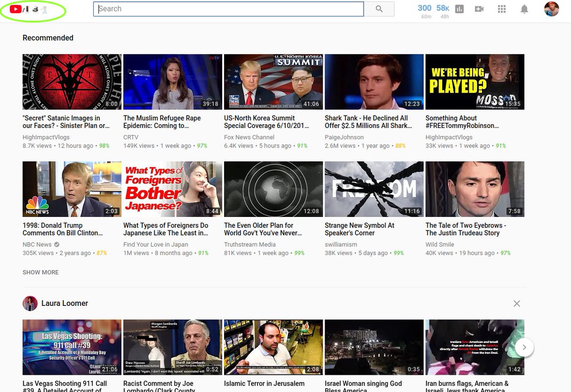Click title What Types of Foreigners Do Japanese
This screenshot has height=392, width=571.
tap(166, 229)
